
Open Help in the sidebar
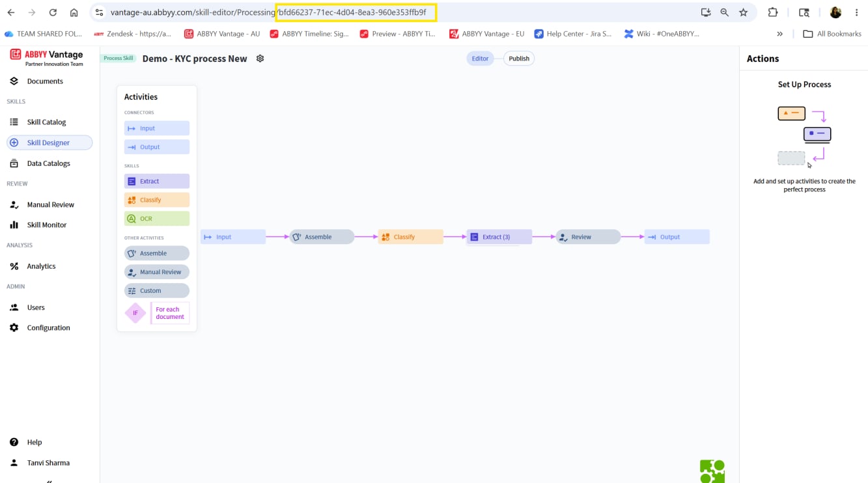pos(34,442)
